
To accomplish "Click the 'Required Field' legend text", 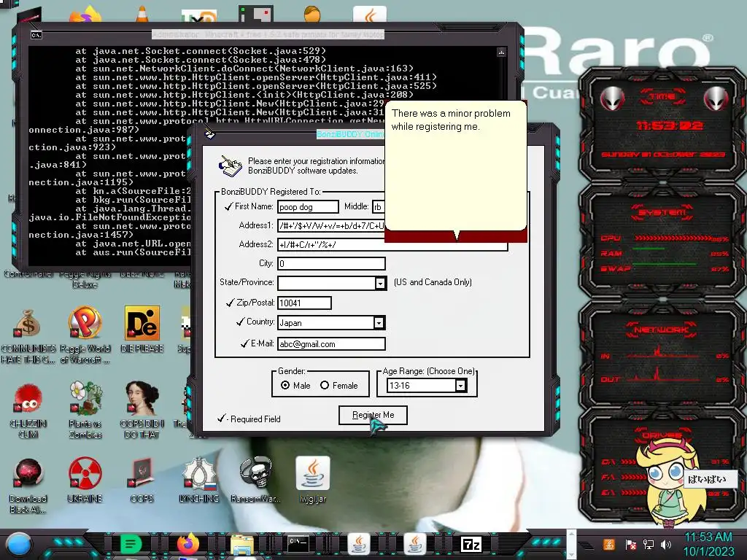I will 255,419.
